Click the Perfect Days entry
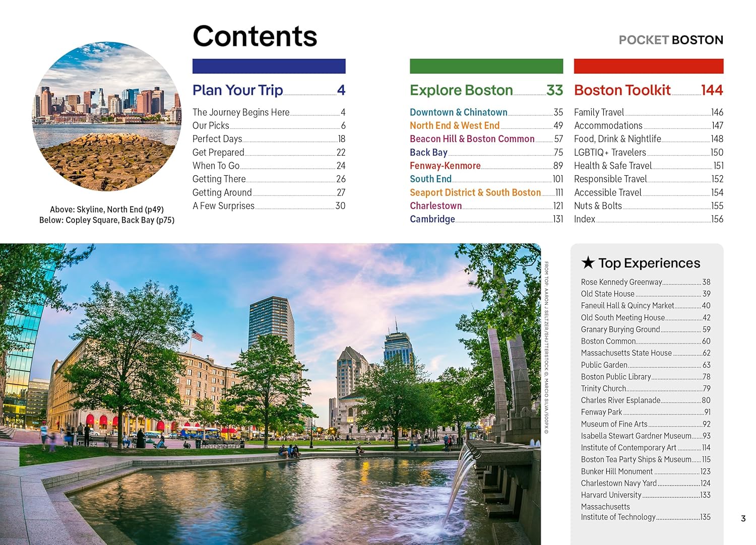Screen dimensions: 756x545 [x=217, y=139]
